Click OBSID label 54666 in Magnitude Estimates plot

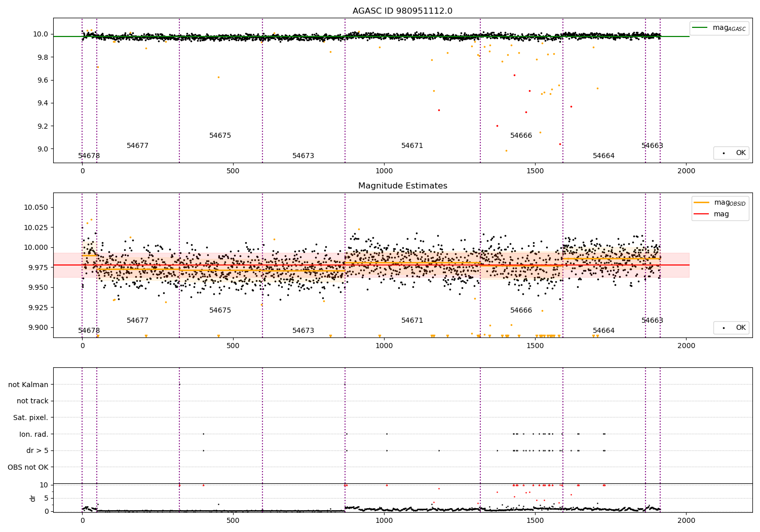(521, 311)
